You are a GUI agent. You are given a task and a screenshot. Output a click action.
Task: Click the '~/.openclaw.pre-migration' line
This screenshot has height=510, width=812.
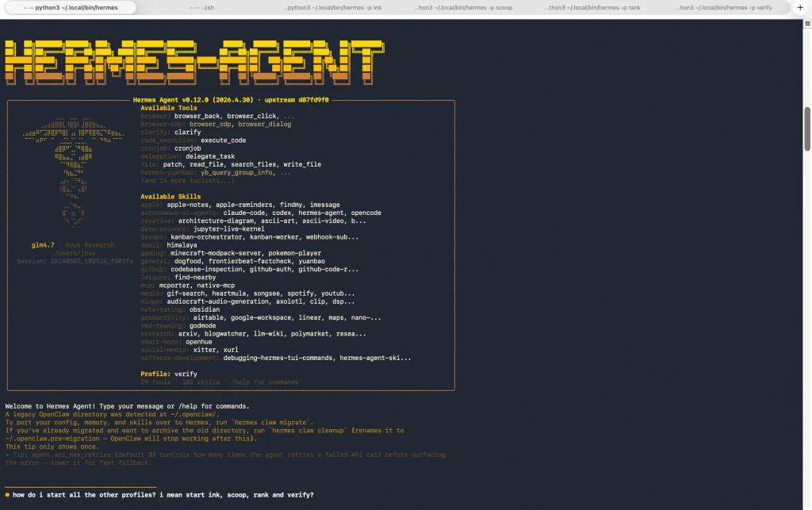click(131, 439)
